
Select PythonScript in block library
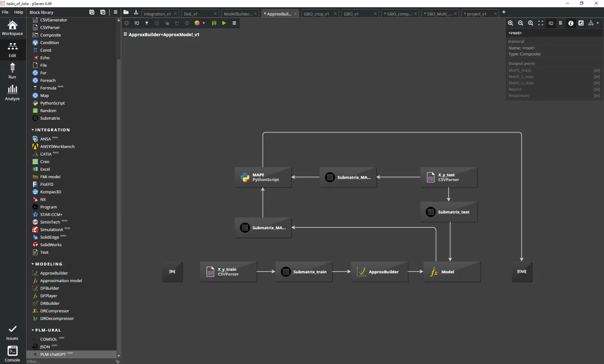pyautogui.click(x=52, y=103)
